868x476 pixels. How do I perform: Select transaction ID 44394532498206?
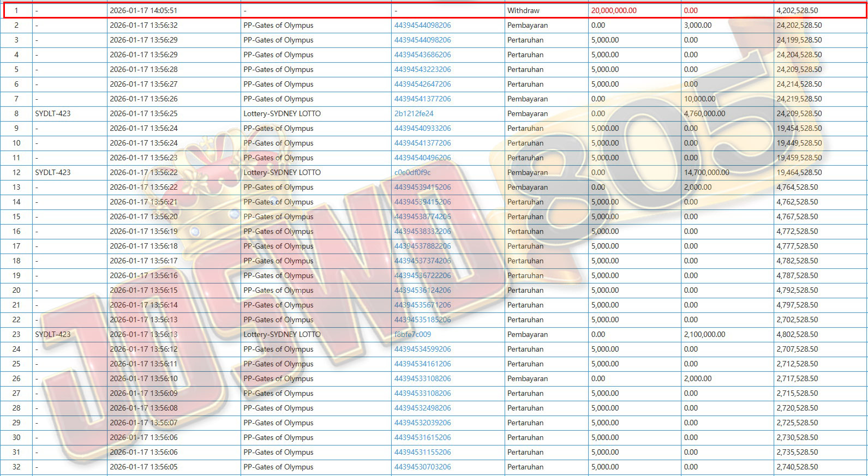click(422, 408)
